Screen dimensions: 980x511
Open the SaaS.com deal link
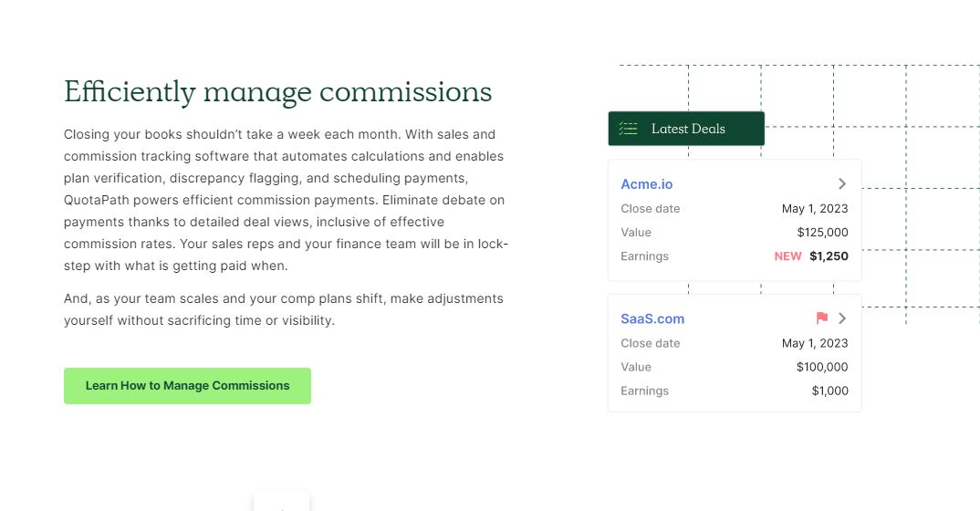pos(652,319)
